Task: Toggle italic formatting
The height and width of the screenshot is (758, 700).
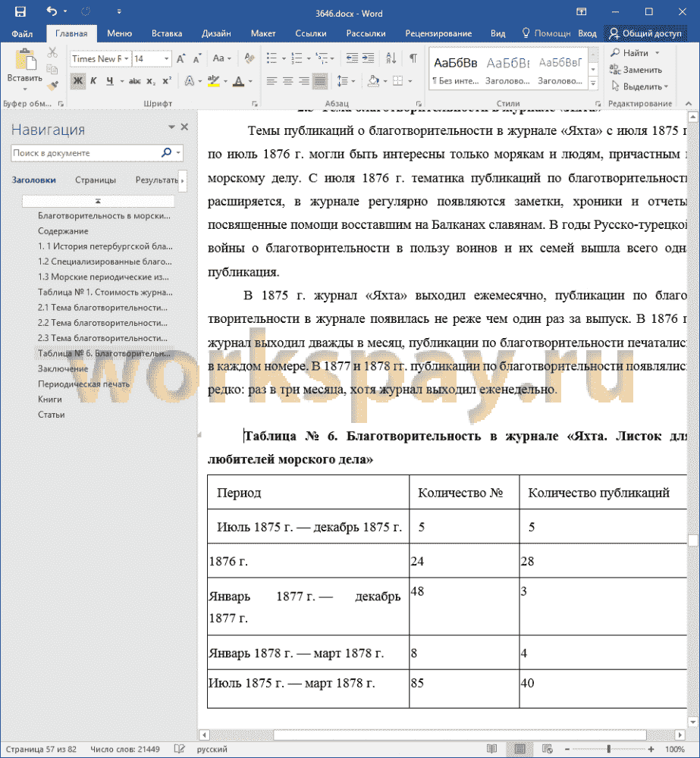Action: 93,81
